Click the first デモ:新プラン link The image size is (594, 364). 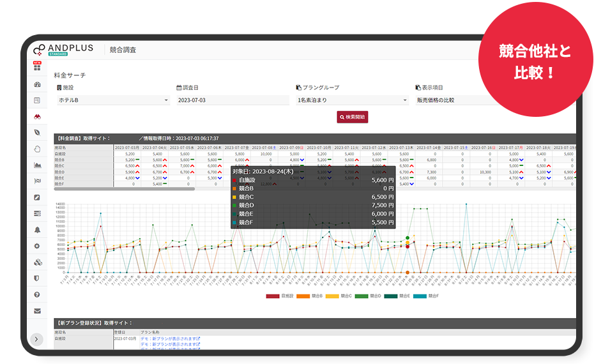pyautogui.click(x=171, y=338)
